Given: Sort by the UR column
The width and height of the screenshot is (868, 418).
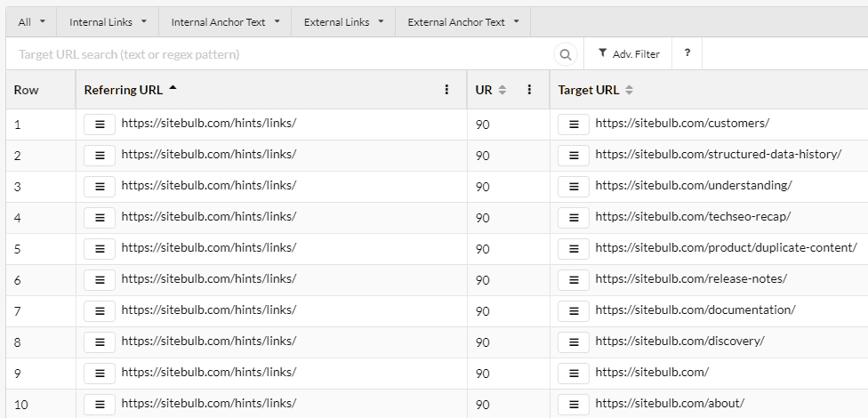Looking at the screenshot, I should 490,90.
